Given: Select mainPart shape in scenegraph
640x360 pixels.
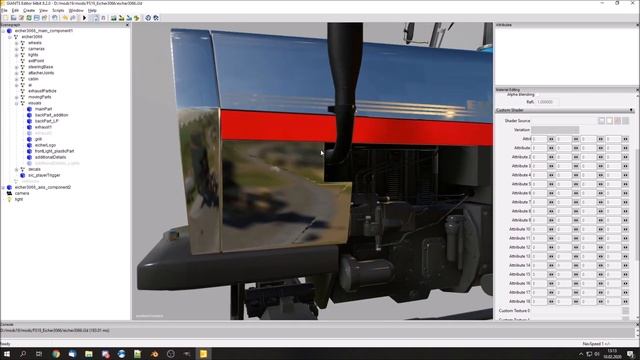Looking at the screenshot, I should point(43,109).
